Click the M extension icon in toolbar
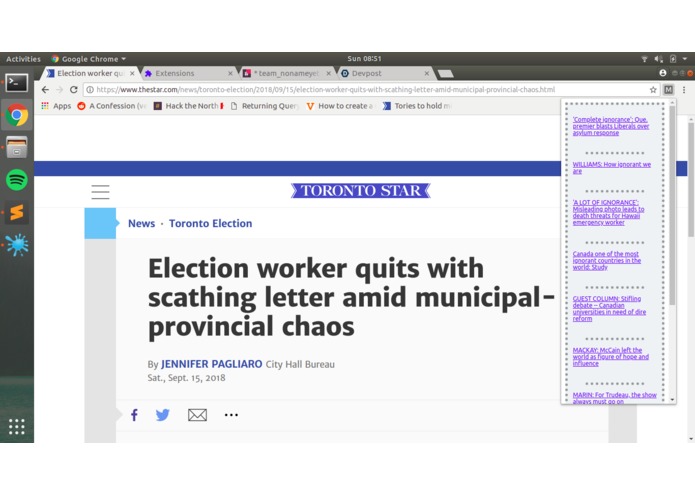Screen dimensions: 695x494 point(668,89)
